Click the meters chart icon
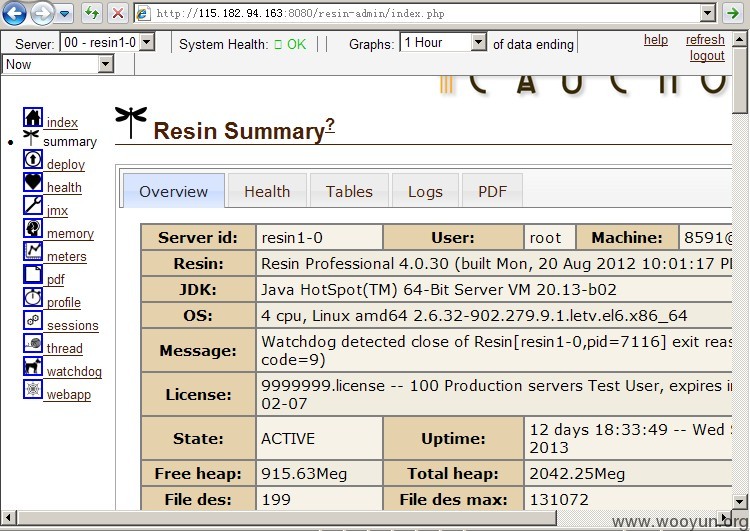Image resolution: width=750 pixels, height=531 pixels. pyautogui.click(x=33, y=251)
